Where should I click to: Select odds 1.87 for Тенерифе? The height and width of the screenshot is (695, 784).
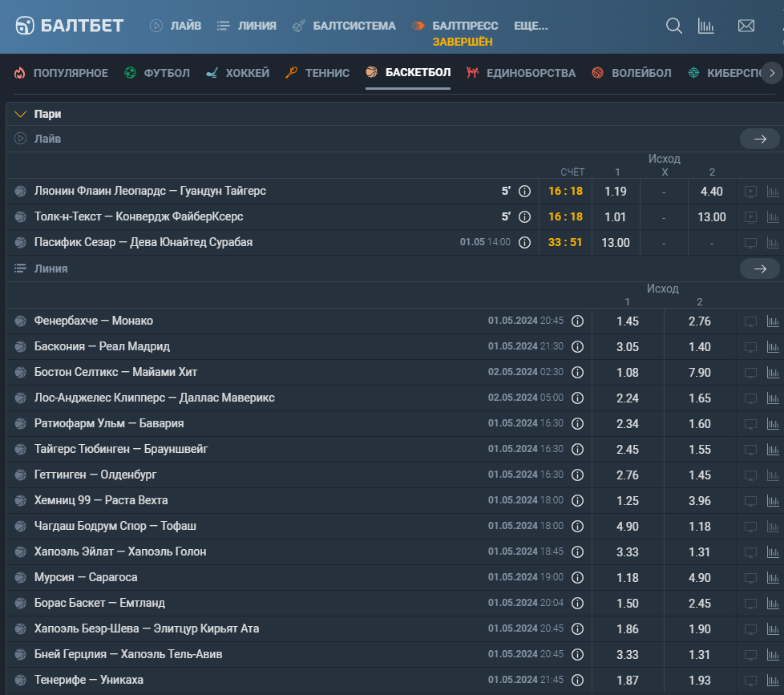coord(628,680)
